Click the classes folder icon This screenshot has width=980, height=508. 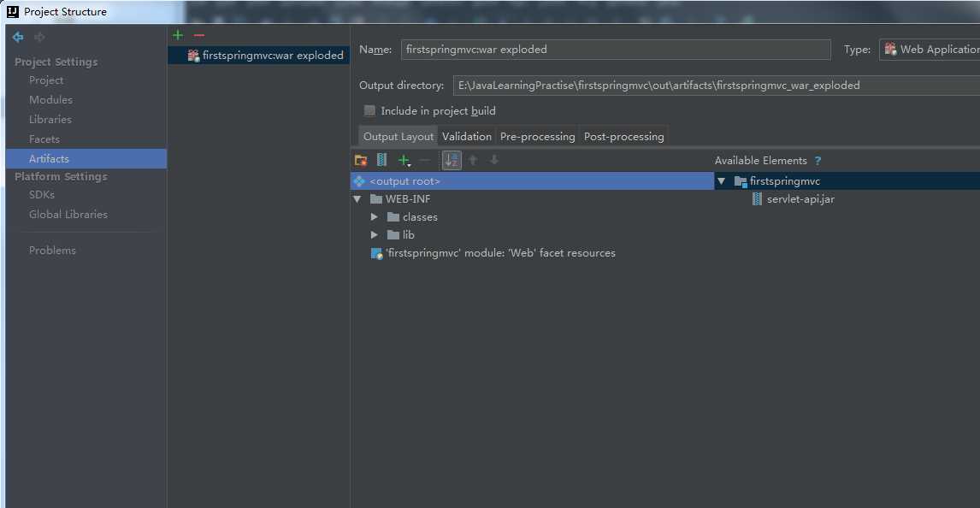pyautogui.click(x=393, y=217)
